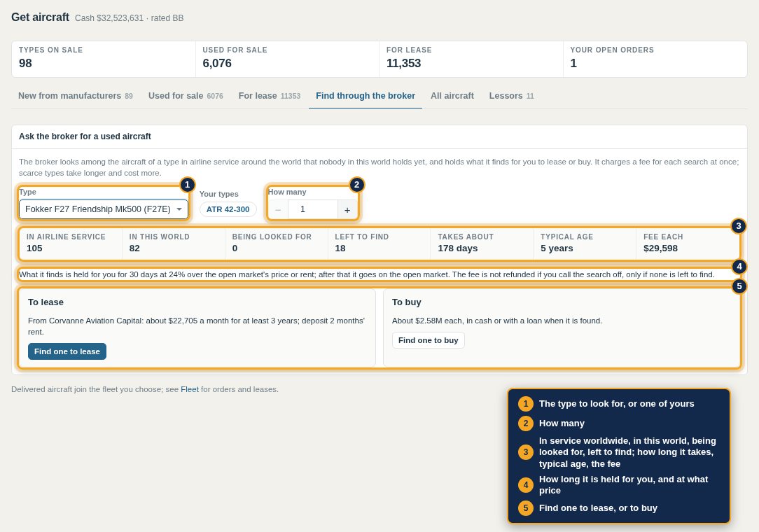Click the Corvanne Aviation Capital lease terms

(x=197, y=326)
